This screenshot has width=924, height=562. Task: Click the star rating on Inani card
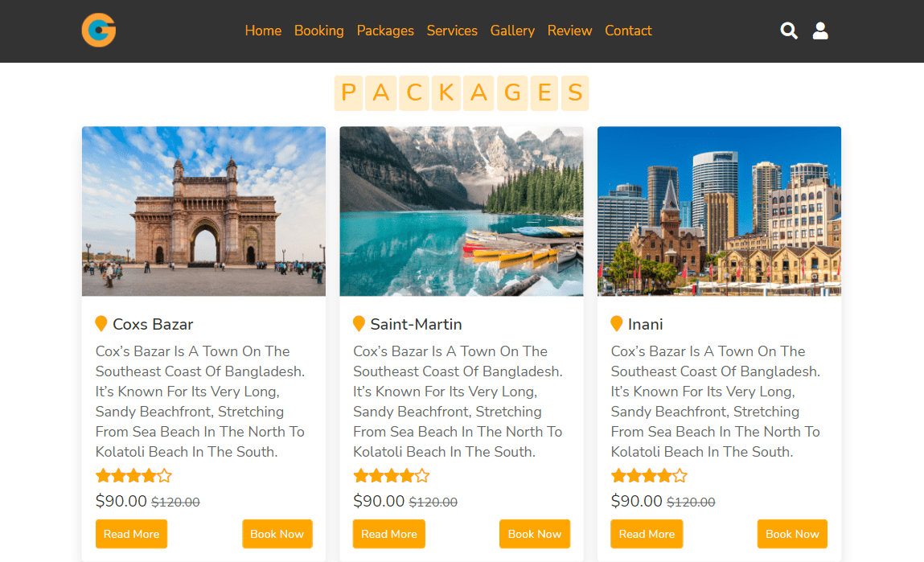[649, 475]
